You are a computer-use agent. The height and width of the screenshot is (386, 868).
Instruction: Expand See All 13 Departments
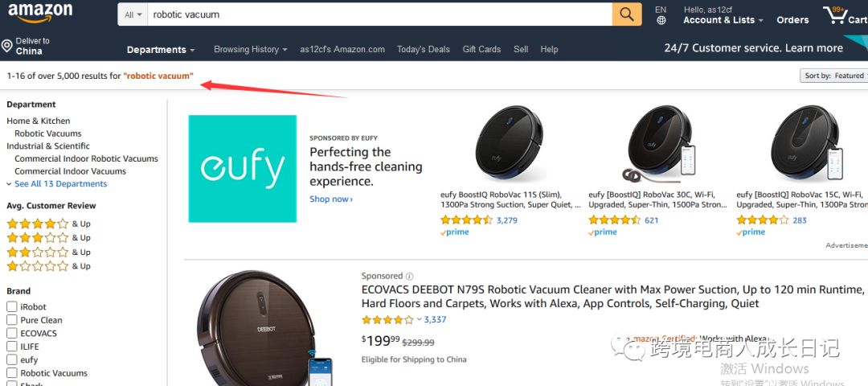click(x=56, y=184)
